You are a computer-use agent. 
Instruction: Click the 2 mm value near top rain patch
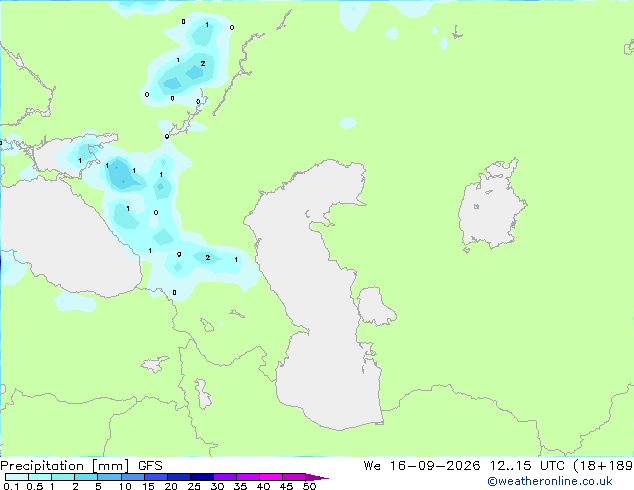click(x=203, y=63)
